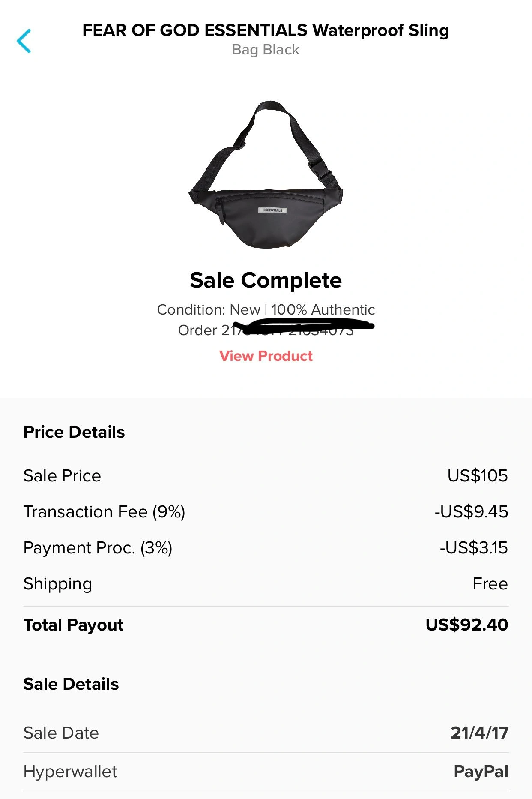This screenshot has height=799, width=532.
Task: Click the FEAR OF GOD ESSENTIALS title
Action: click(266, 30)
